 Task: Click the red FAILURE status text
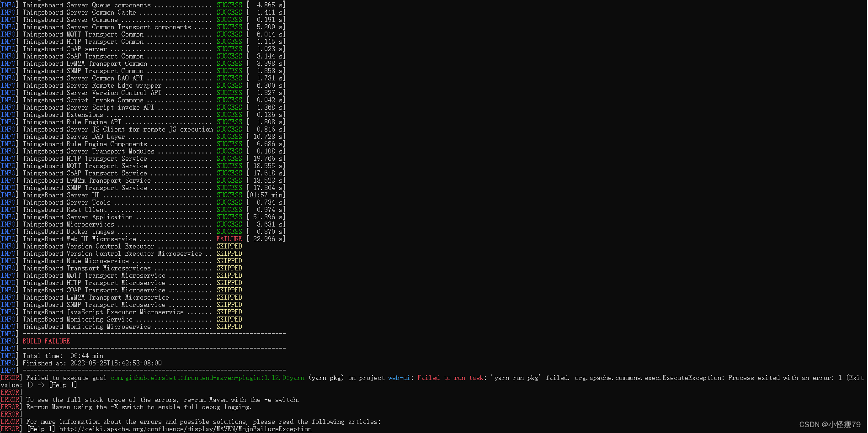pyautogui.click(x=229, y=239)
